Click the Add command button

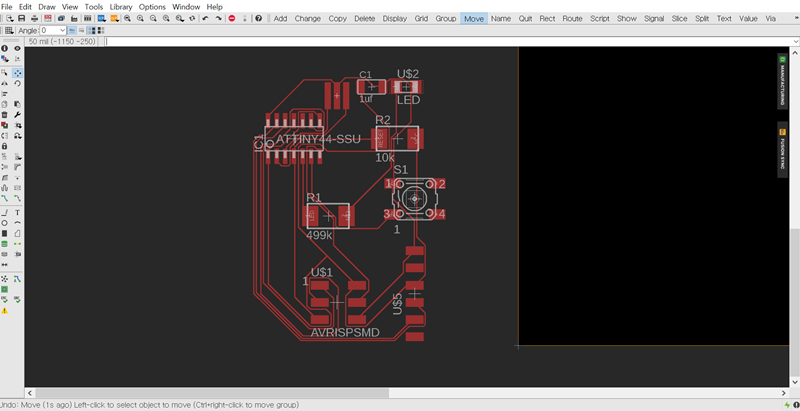click(280, 18)
